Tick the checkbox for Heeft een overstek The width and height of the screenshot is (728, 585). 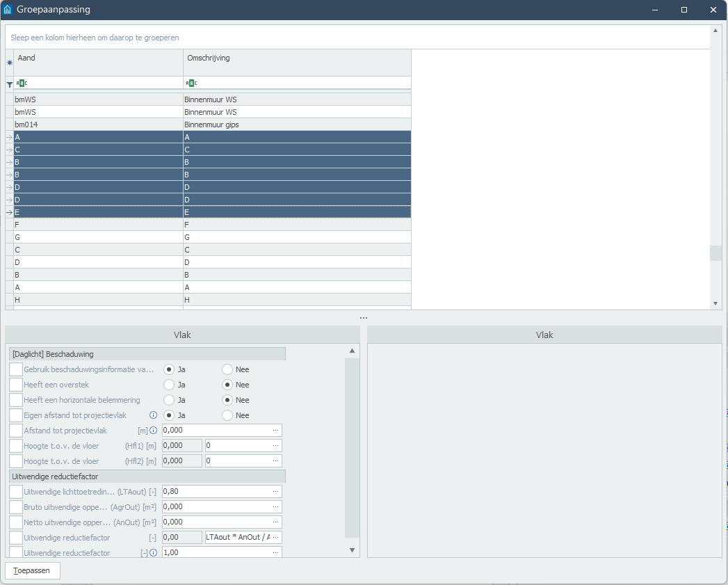[x=16, y=385]
